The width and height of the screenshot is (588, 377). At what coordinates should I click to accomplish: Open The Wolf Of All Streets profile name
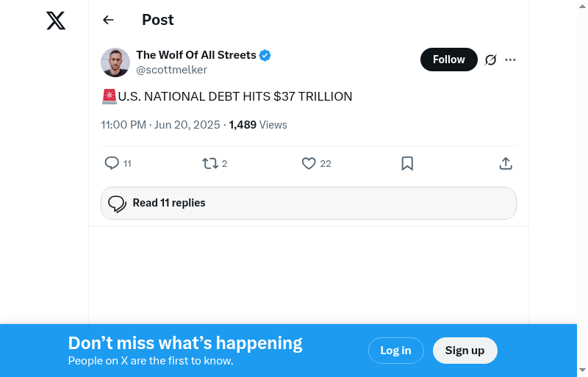pyautogui.click(x=196, y=55)
